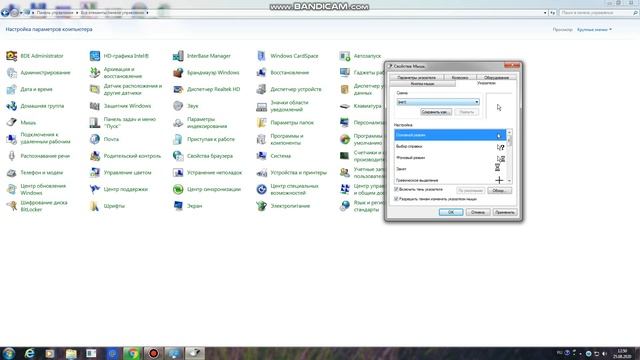The image size is (640, 360).
Task: Open Диспетчер устройств item
Action: tap(289, 89)
